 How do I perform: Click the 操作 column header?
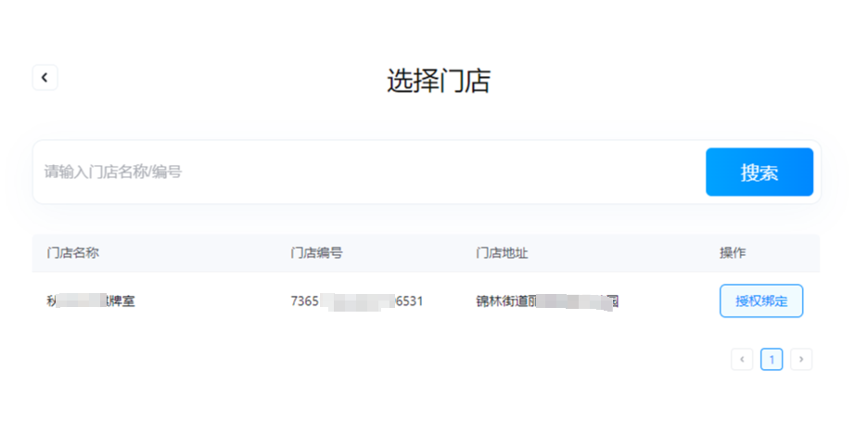[x=733, y=253]
